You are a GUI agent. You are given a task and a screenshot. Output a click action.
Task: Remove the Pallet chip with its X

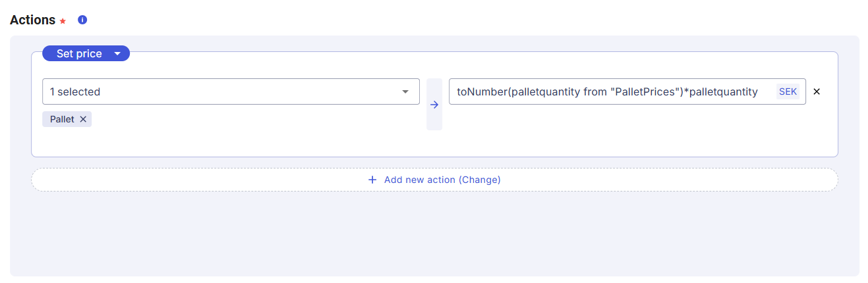[83, 119]
